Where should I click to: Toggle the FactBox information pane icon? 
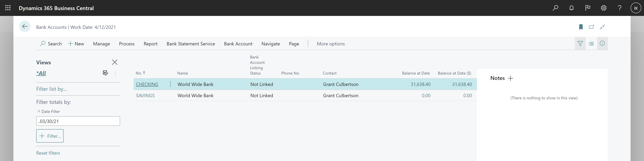click(x=602, y=44)
